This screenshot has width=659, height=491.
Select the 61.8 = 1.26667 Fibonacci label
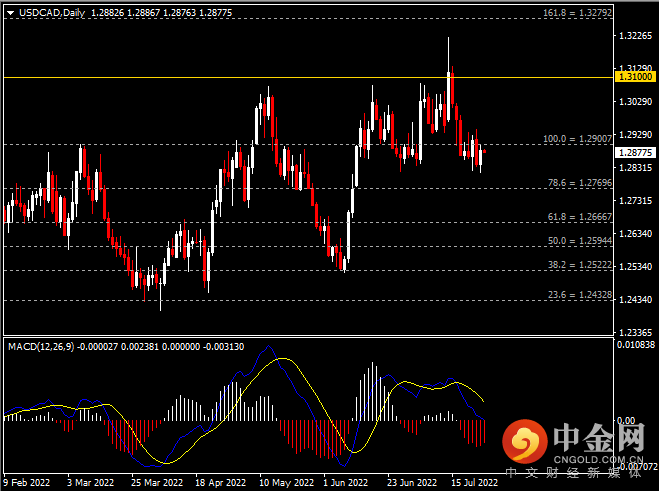point(580,216)
